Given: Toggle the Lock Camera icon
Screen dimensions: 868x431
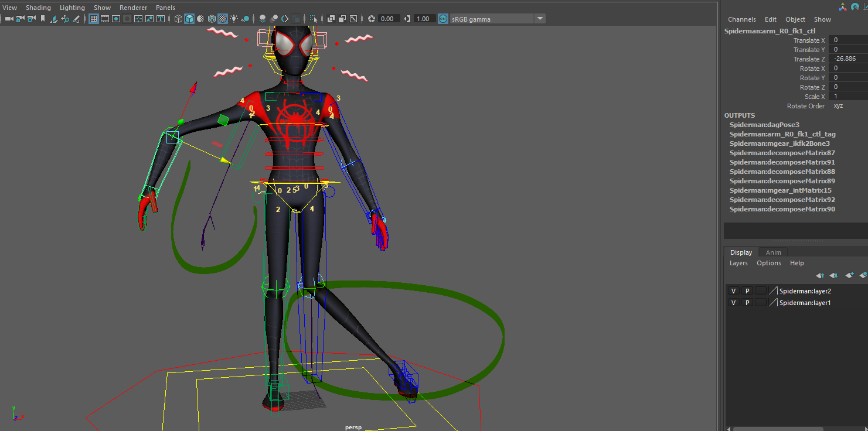Looking at the screenshot, I should tap(21, 19).
